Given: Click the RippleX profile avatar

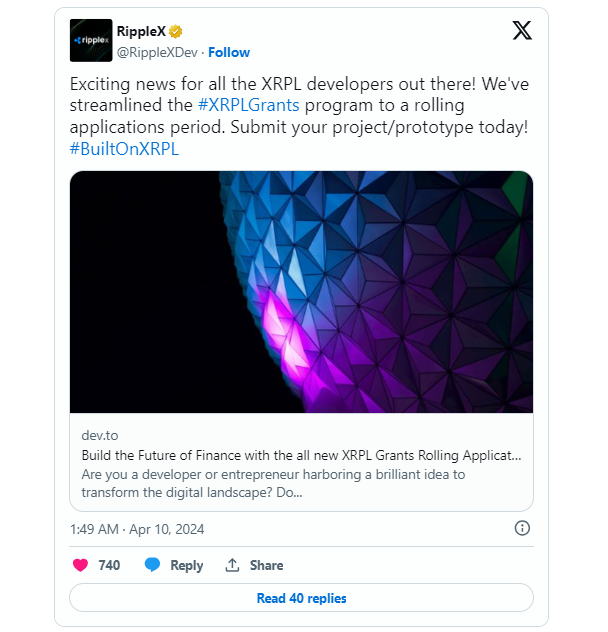Looking at the screenshot, I should point(91,40).
